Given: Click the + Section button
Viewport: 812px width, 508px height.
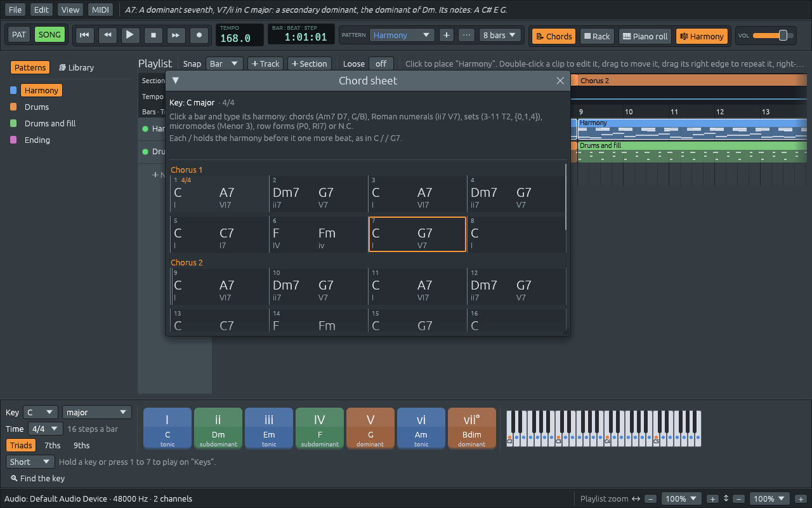Looking at the screenshot, I should 310,63.
